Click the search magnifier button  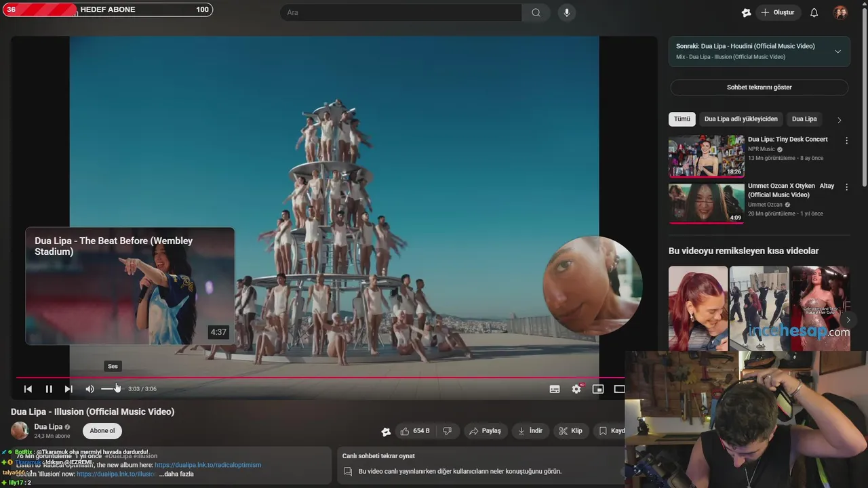[x=536, y=12]
